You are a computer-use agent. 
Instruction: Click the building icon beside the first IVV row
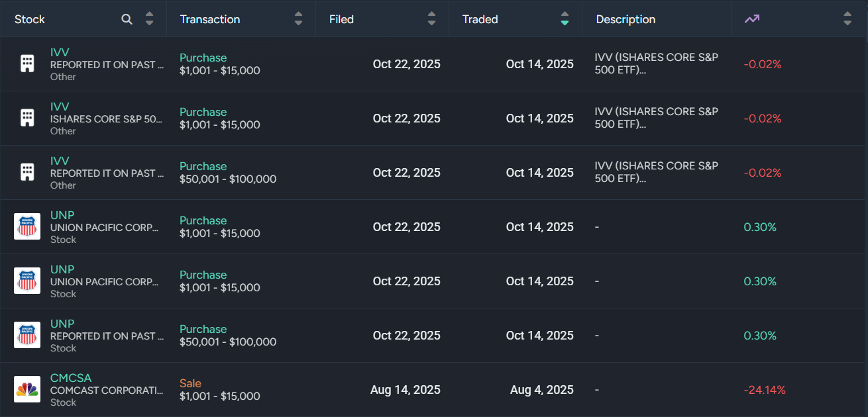point(27,64)
